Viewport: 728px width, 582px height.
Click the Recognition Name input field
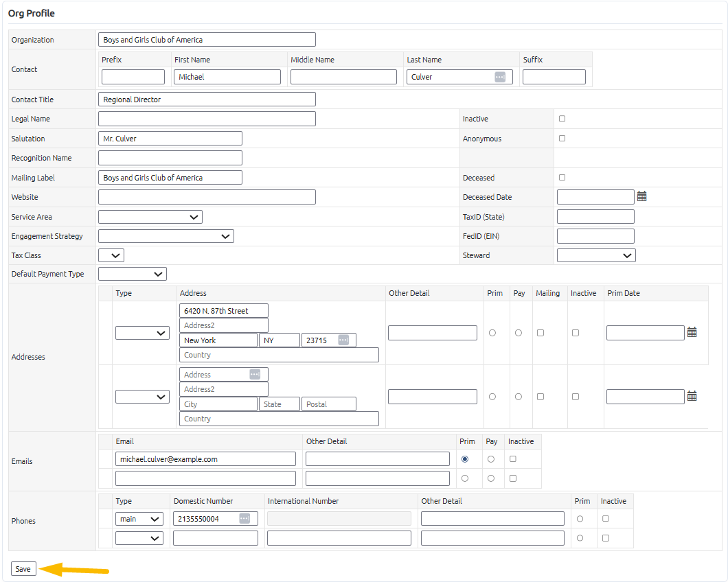170,158
